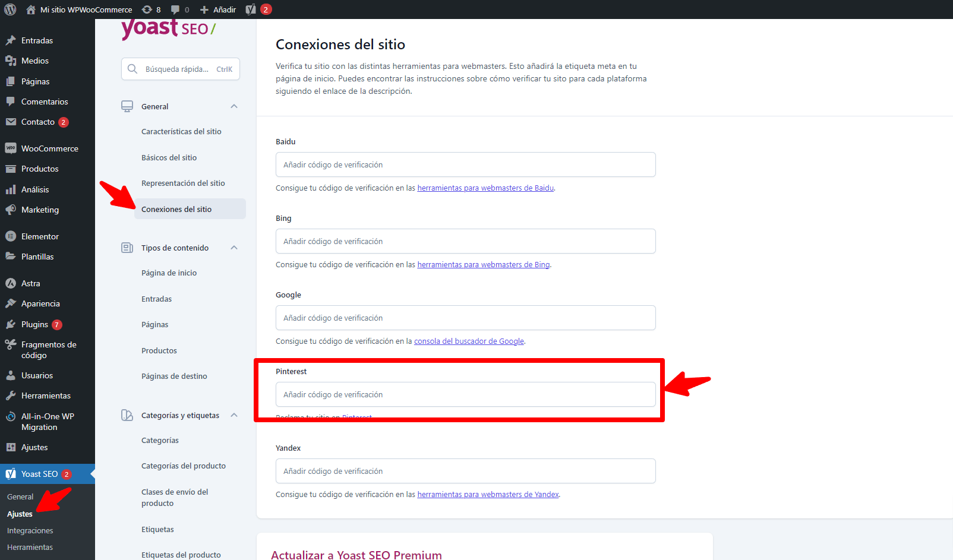Click the Medios media icon
Screen dimensions: 953x560
tap(11, 61)
